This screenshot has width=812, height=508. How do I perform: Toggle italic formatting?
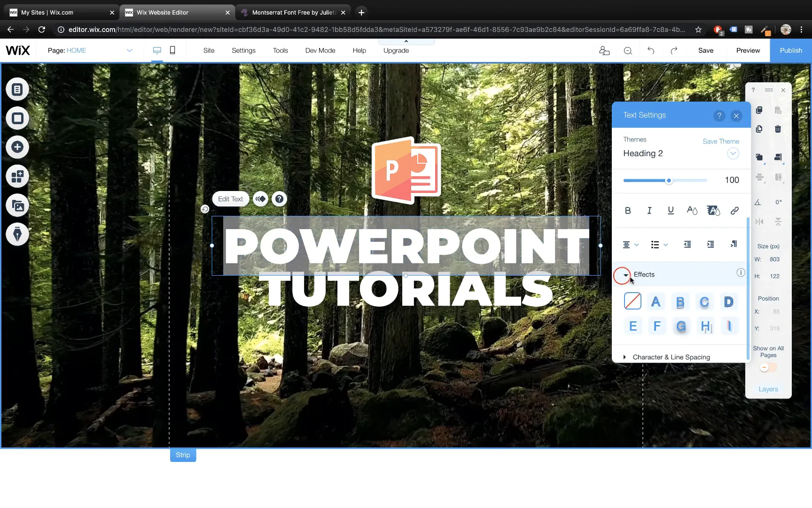(649, 211)
